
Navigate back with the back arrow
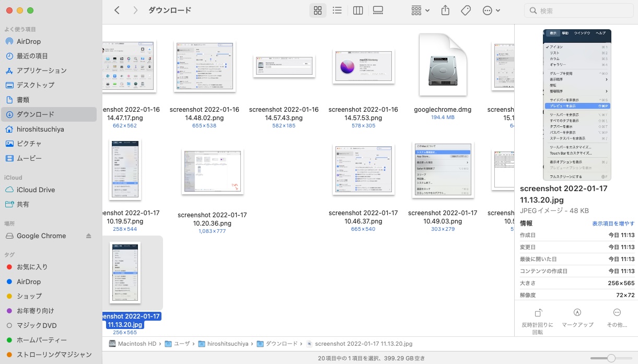(117, 10)
